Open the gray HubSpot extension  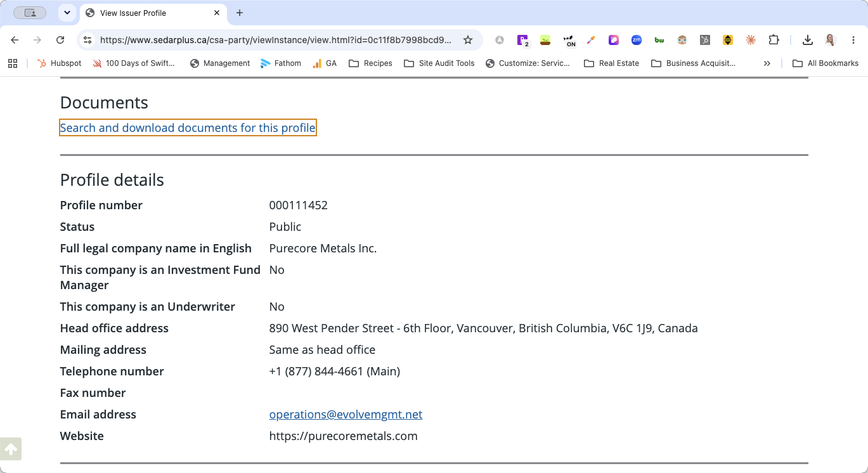coord(705,40)
